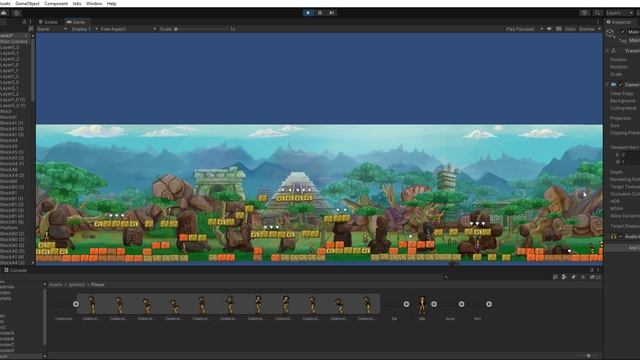Expand the Idle sprite sheet arrow
640x360 pixels.
click(434, 304)
